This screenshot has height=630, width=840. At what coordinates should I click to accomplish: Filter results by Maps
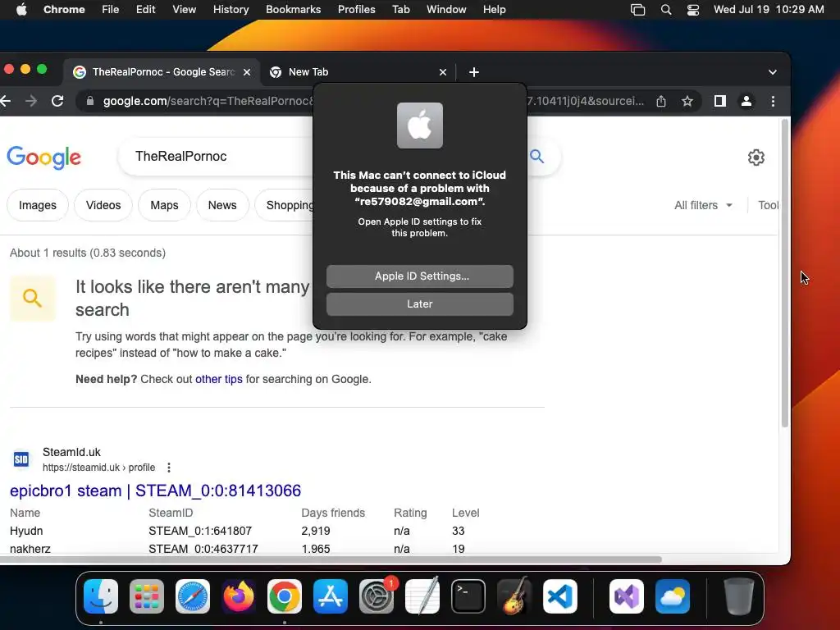coord(164,205)
